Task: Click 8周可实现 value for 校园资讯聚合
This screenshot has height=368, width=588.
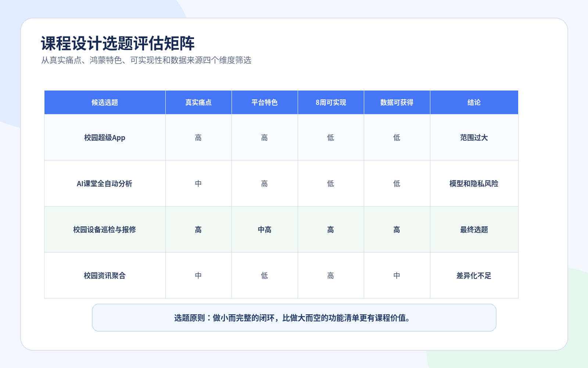Action: (x=331, y=276)
